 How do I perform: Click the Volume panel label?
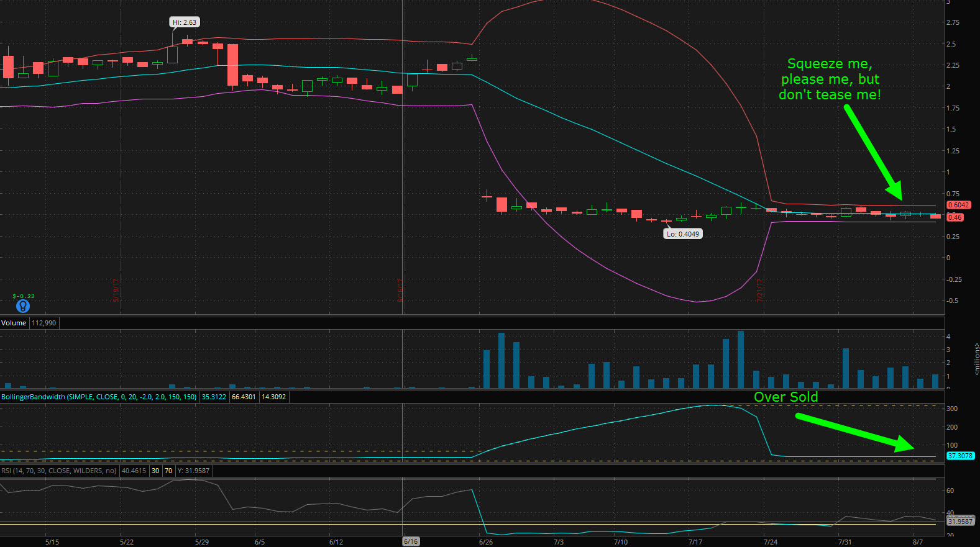pyautogui.click(x=14, y=323)
